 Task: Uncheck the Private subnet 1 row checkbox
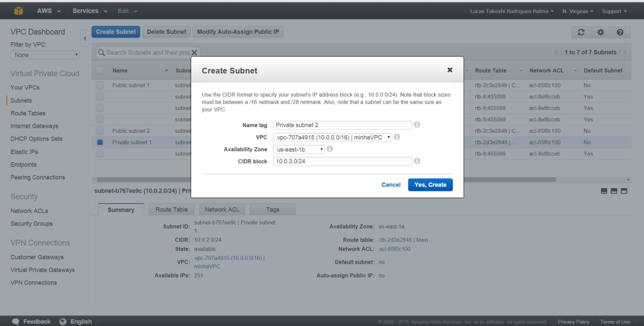point(100,142)
